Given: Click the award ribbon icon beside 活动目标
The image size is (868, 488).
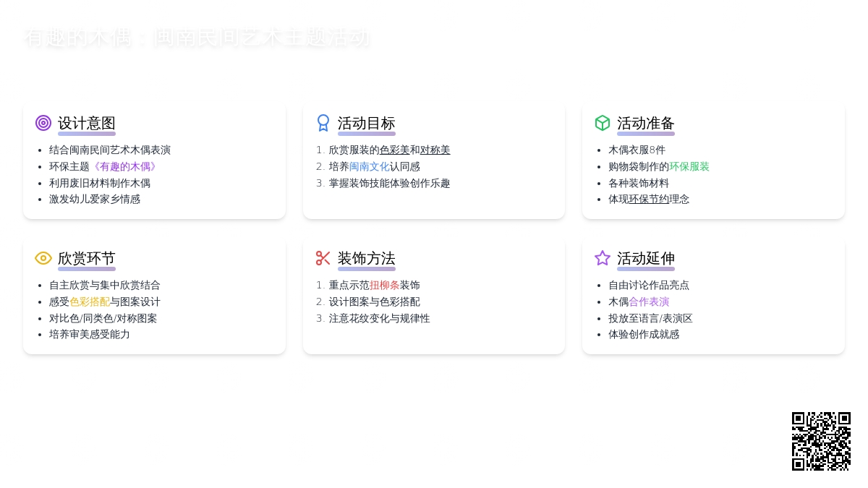Looking at the screenshot, I should (x=323, y=123).
